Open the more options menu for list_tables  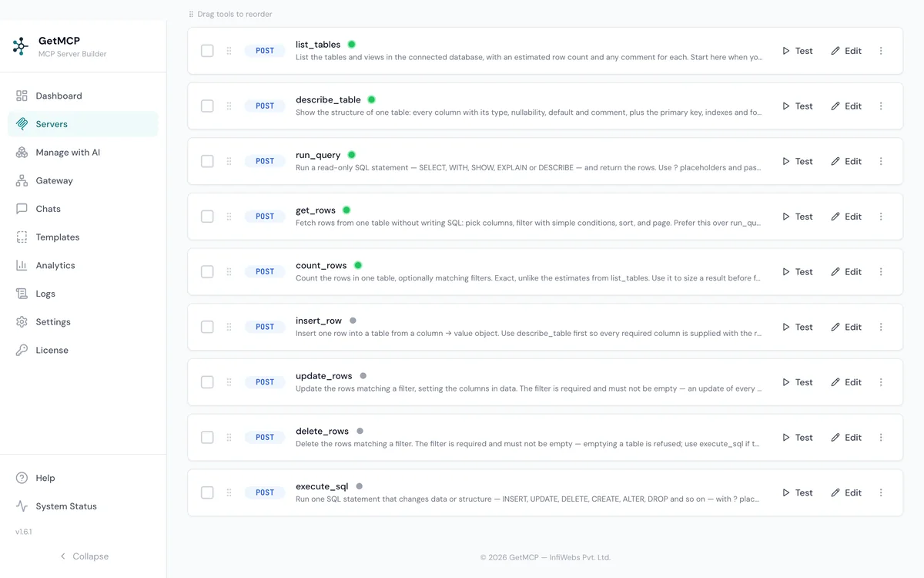[x=881, y=51]
